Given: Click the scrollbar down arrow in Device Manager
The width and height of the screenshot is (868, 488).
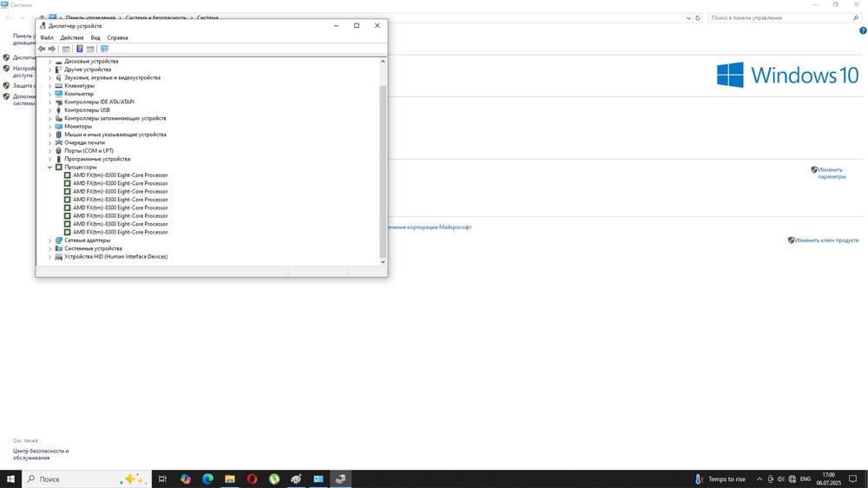Looking at the screenshot, I should 383,262.
